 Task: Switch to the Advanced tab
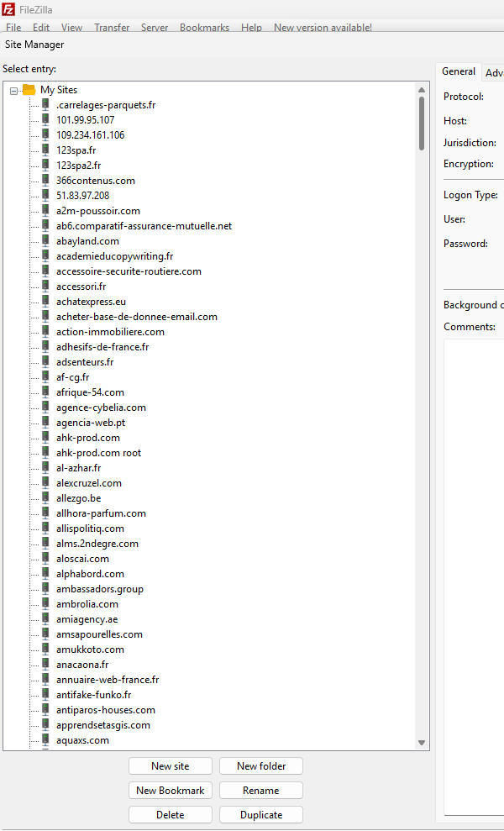(x=494, y=72)
